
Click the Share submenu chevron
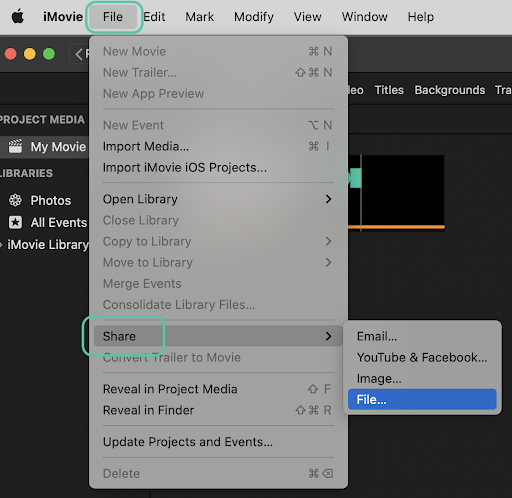point(328,336)
